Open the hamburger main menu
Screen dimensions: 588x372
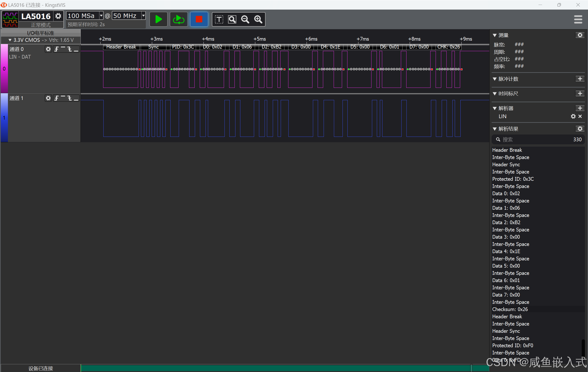578,19
